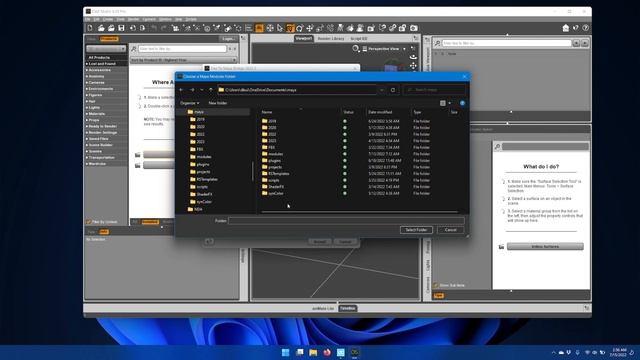
Task: Expand the Figures category
Action: (x=87, y=95)
